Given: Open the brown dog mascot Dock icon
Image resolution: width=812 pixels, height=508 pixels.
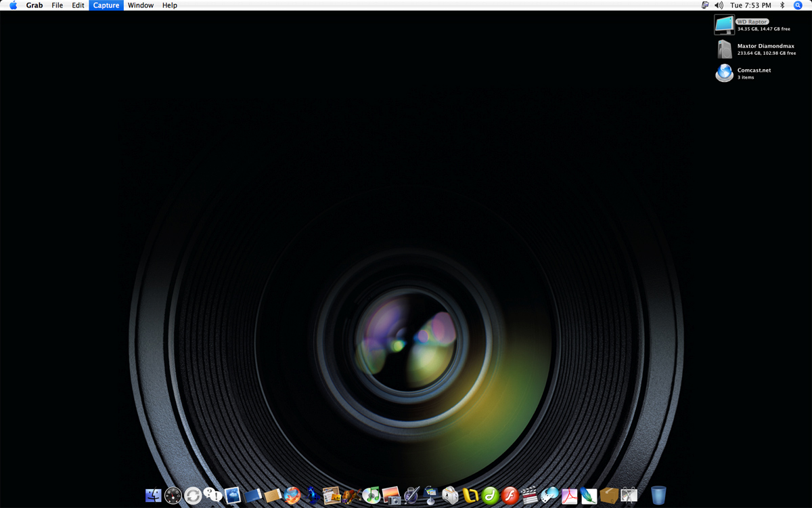Looking at the screenshot, I should 351,496.
